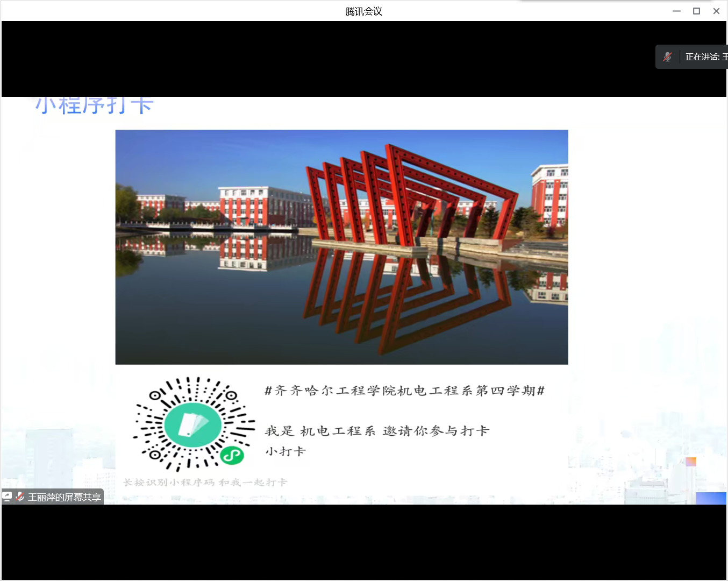The height and width of the screenshot is (581, 728).
Task: Maximize the 腾讯会议 window
Action: [696, 11]
